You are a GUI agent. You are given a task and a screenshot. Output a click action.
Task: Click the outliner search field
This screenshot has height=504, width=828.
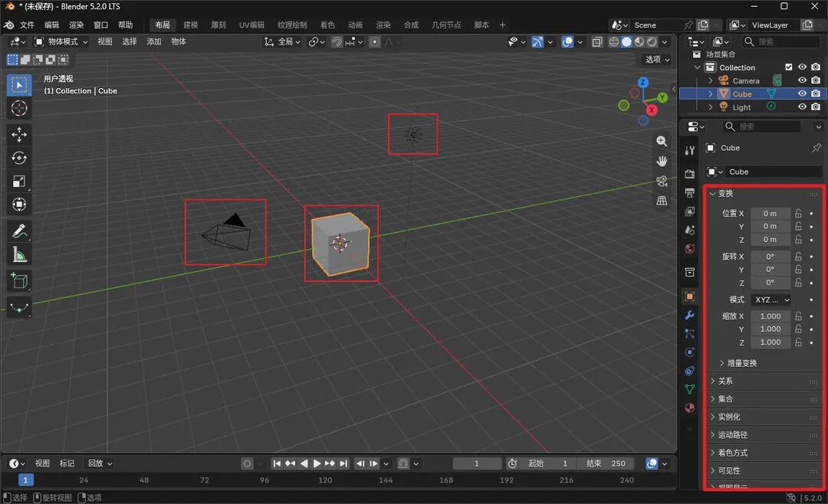[x=780, y=41]
